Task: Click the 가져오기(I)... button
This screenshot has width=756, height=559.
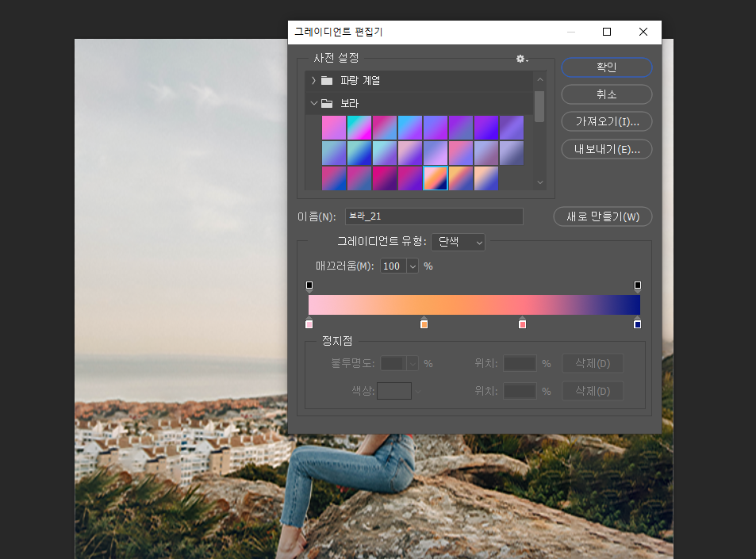Action: click(x=607, y=121)
